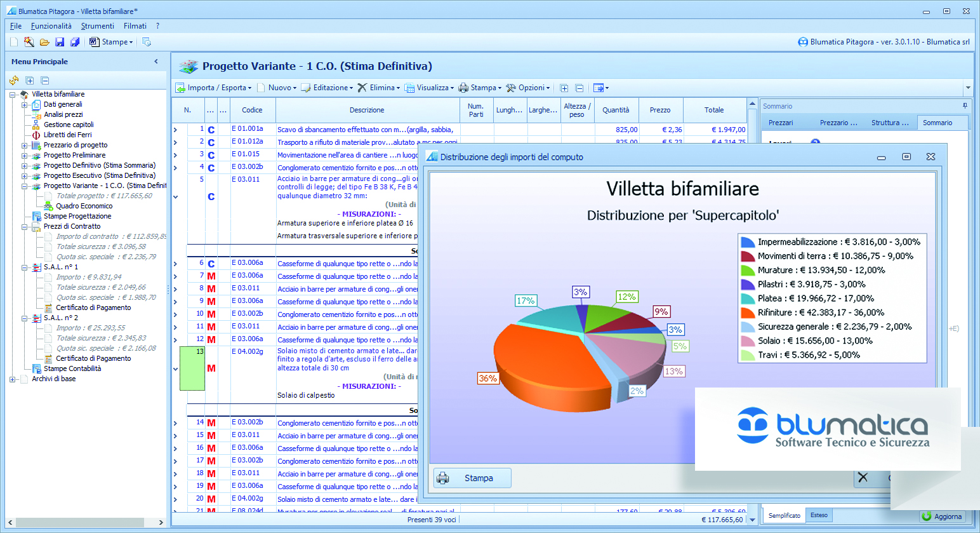Click the pin icon of Sommario panel

[965, 106]
